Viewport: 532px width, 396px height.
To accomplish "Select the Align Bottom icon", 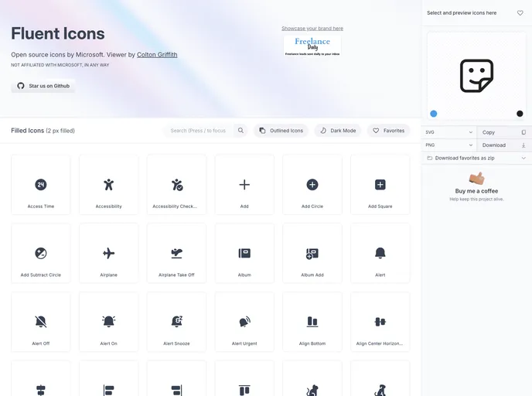I will click(x=312, y=322).
